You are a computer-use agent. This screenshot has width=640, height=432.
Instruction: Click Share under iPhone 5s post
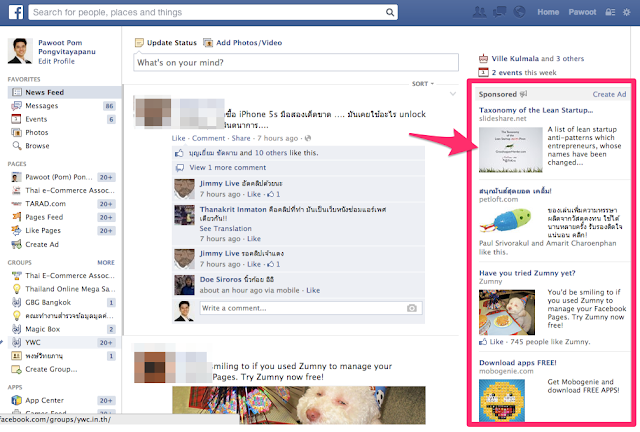[x=241, y=138]
